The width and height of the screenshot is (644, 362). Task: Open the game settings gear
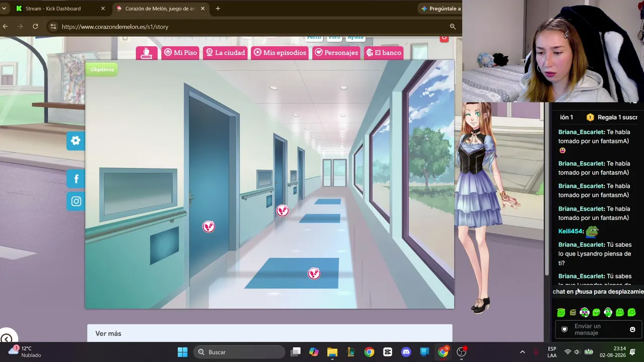click(x=75, y=141)
